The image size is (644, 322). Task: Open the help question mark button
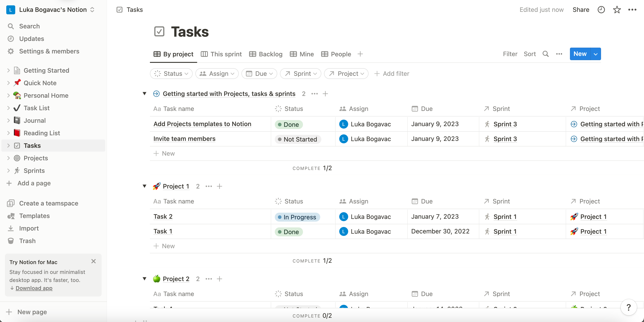(628, 307)
